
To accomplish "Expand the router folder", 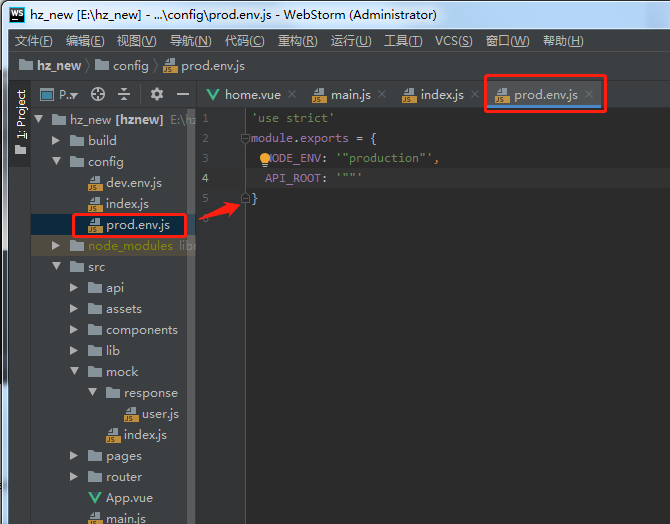I will 74,476.
